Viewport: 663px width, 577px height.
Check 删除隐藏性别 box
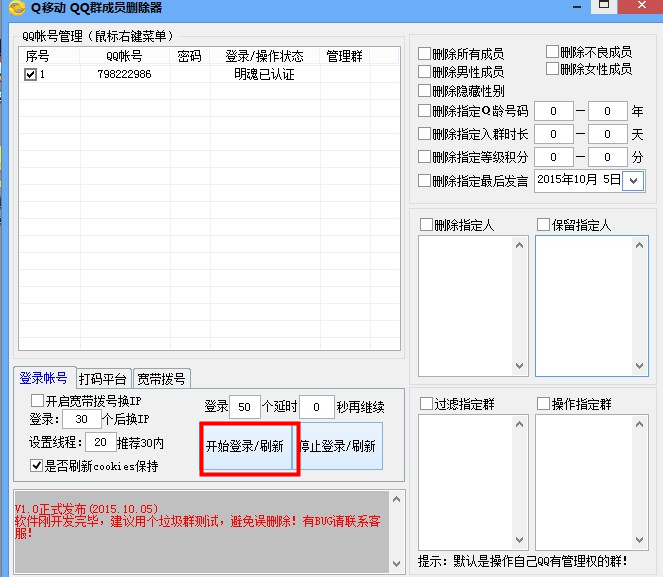pyautogui.click(x=424, y=90)
